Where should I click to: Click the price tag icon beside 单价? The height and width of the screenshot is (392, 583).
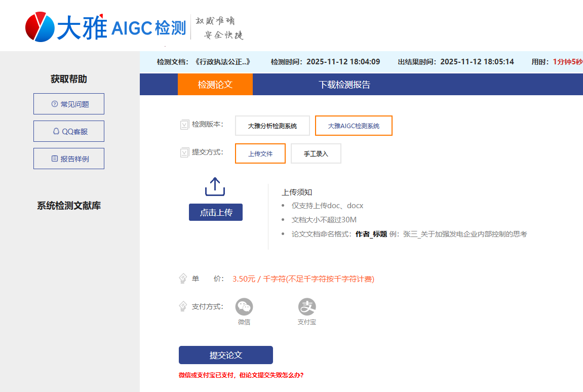click(x=183, y=278)
